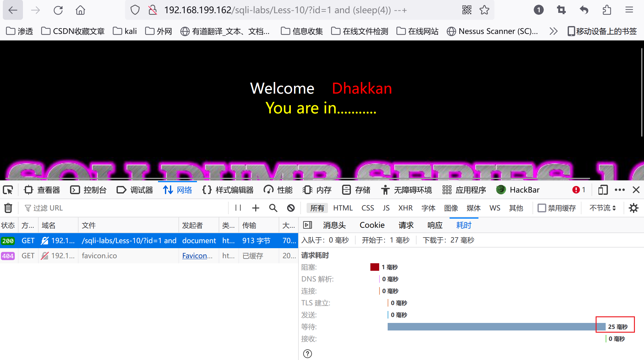This screenshot has width=644, height=360.
Task: Open the extensions puzzle menu
Action: pos(607,10)
